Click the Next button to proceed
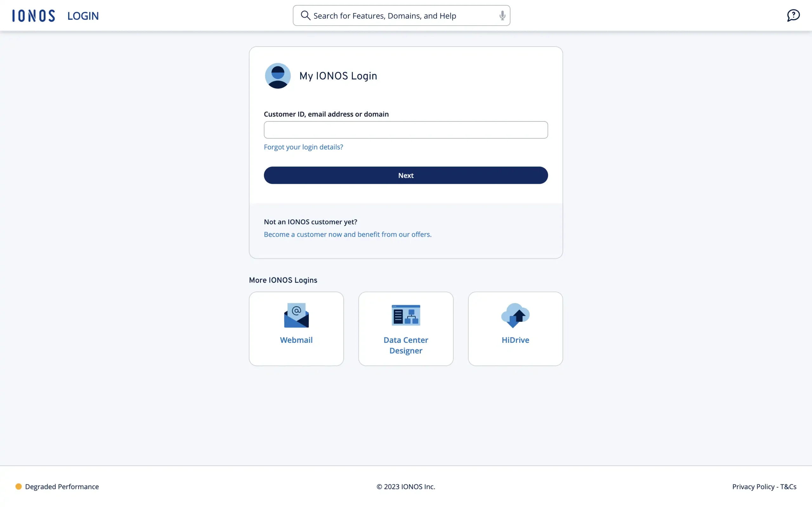 (x=406, y=175)
